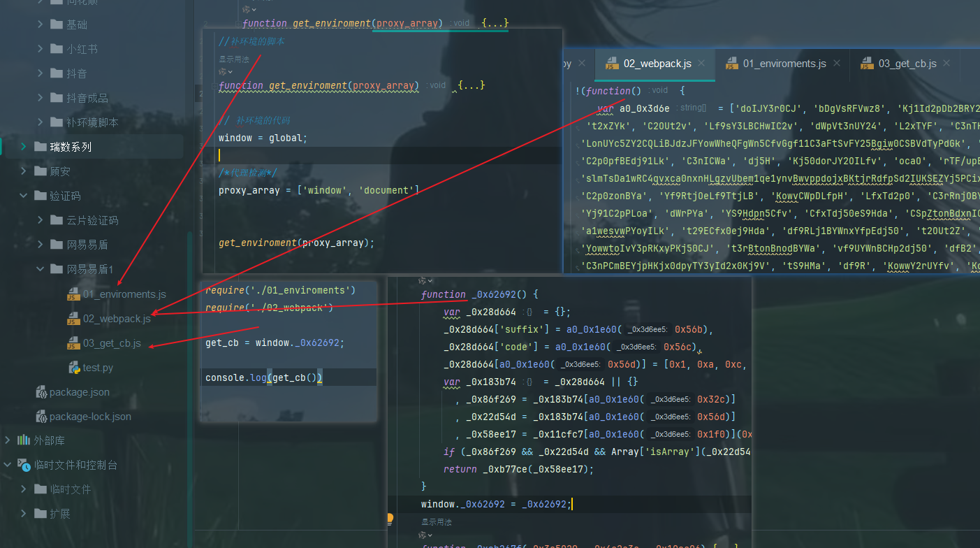Screen dimensions: 980x548
Task: Click the folder icon beside 网易易盾1
Action: coord(57,269)
